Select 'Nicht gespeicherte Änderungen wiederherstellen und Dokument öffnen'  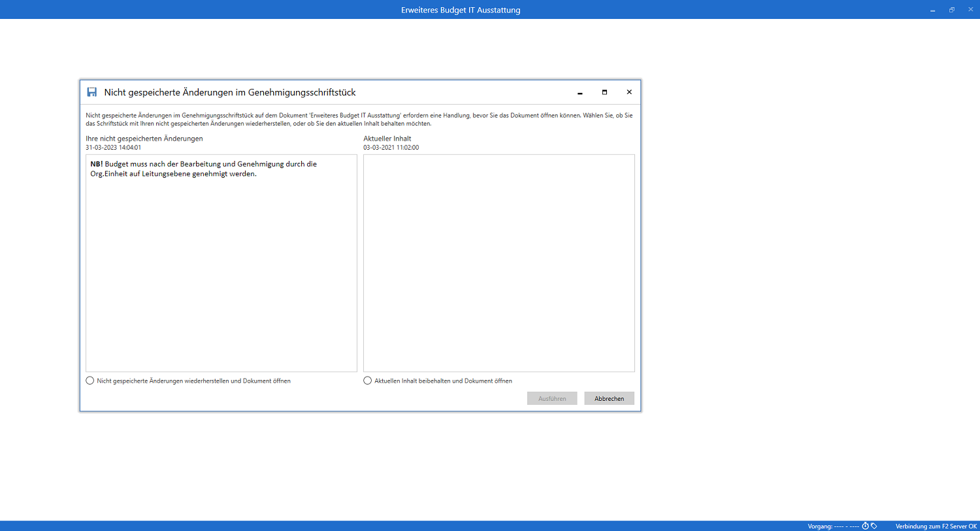tap(90, 379)
